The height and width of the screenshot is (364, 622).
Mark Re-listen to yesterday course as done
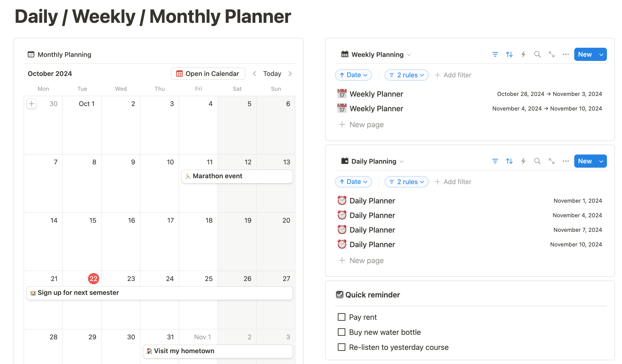point(341,347)
